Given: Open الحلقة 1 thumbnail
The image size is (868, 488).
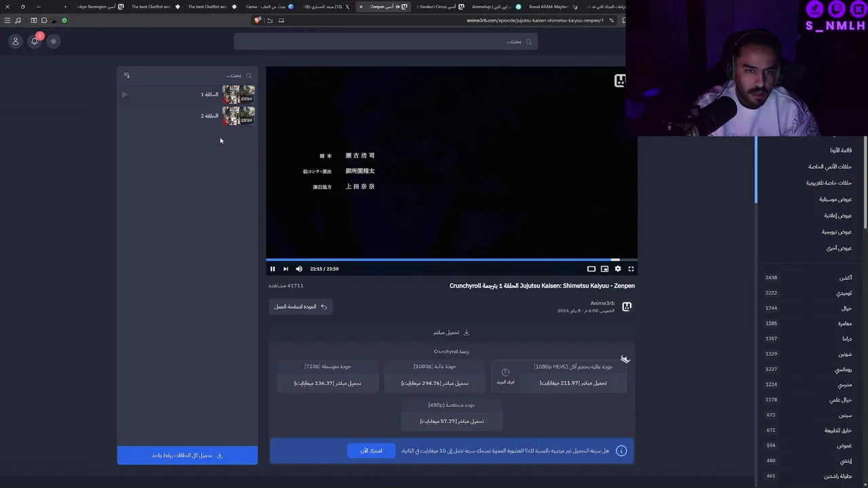Looking at the screenshot, I should point(239,94).
